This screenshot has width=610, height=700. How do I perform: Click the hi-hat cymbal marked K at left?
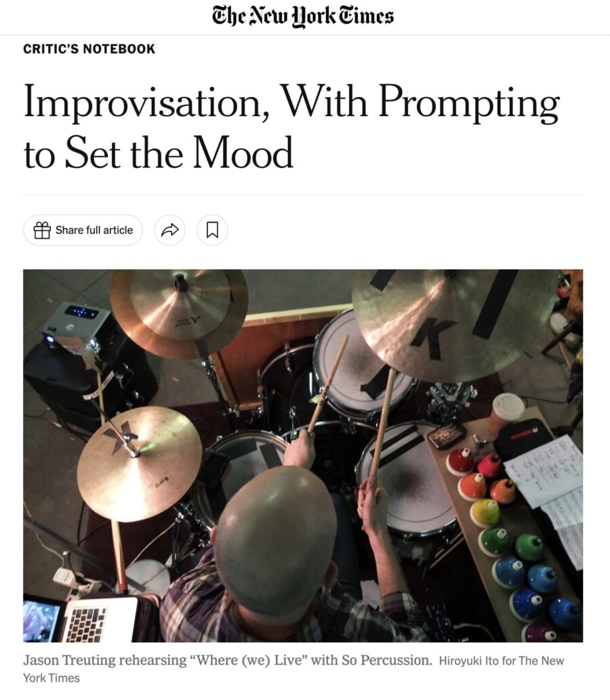pos(139,464)
